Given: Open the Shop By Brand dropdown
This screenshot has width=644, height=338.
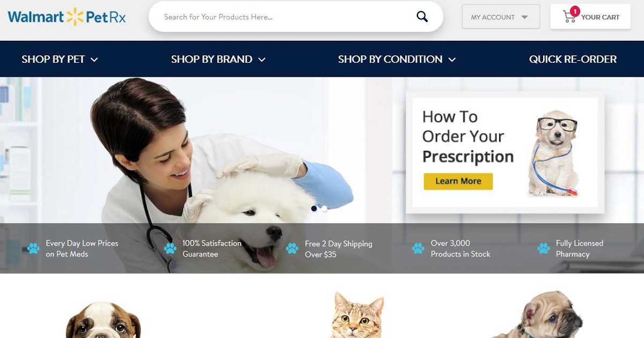Looking at the screenshot, I should [218, 59].
